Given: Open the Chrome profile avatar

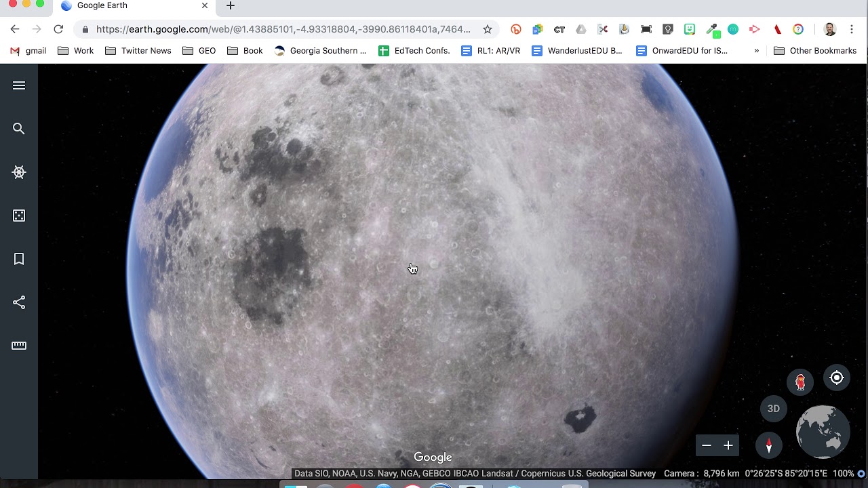Looking at the screenshot, I should [829, 29].
